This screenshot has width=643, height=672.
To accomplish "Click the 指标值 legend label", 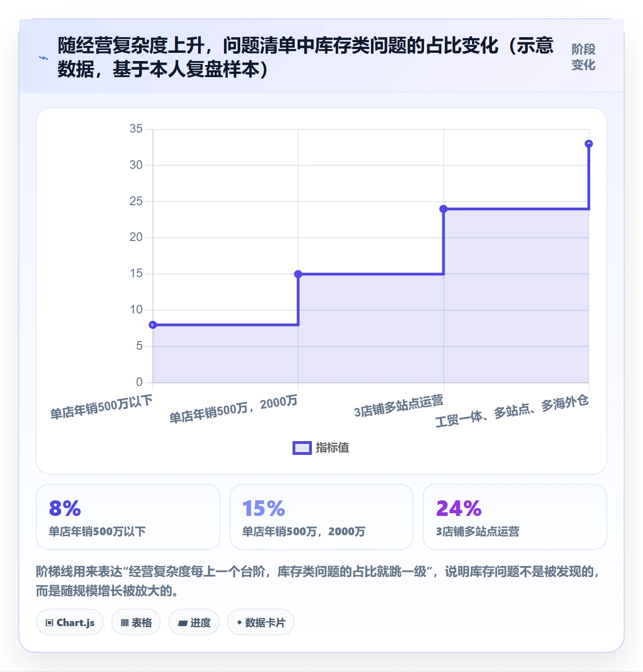I will 333,448.
